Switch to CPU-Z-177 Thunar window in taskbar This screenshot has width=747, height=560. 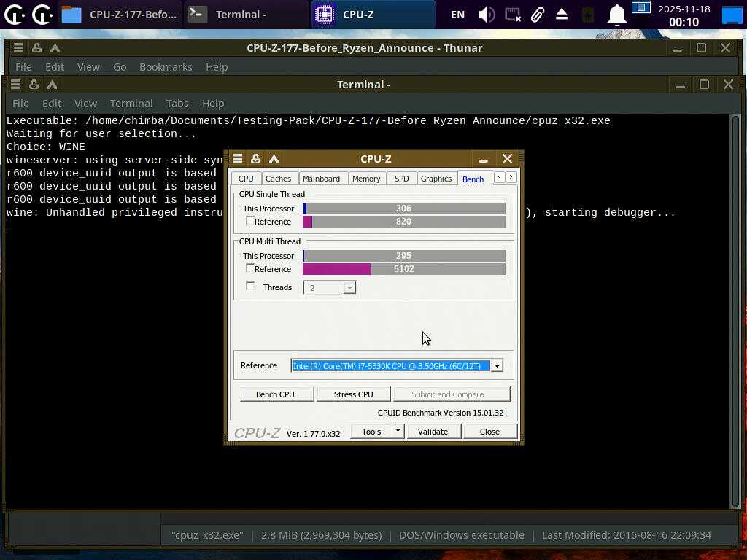tap(120, 15)
